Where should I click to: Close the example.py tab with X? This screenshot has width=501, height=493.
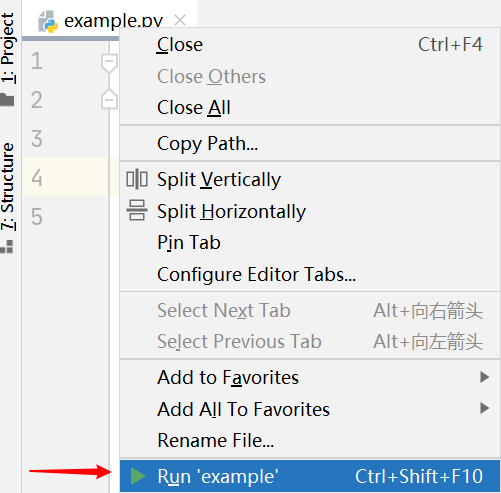pyautogui.click(x=180, y=20)
